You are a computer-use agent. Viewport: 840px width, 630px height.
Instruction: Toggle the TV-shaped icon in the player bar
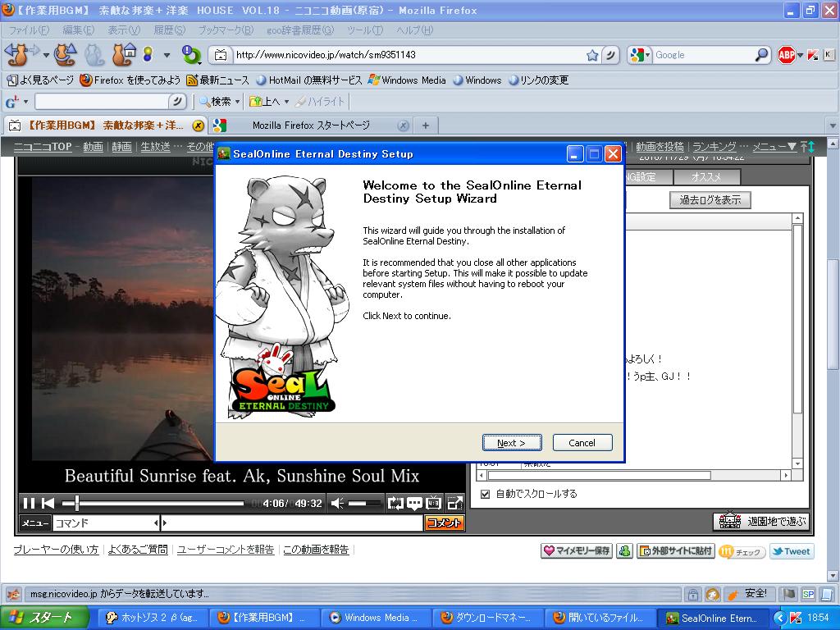point(433,503)
